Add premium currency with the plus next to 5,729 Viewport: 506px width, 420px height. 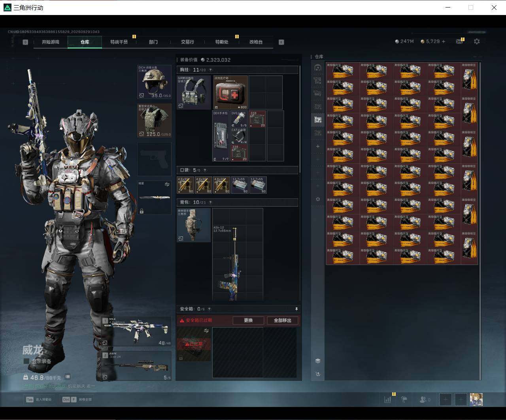pyautogui.click(x=444, y=41)
